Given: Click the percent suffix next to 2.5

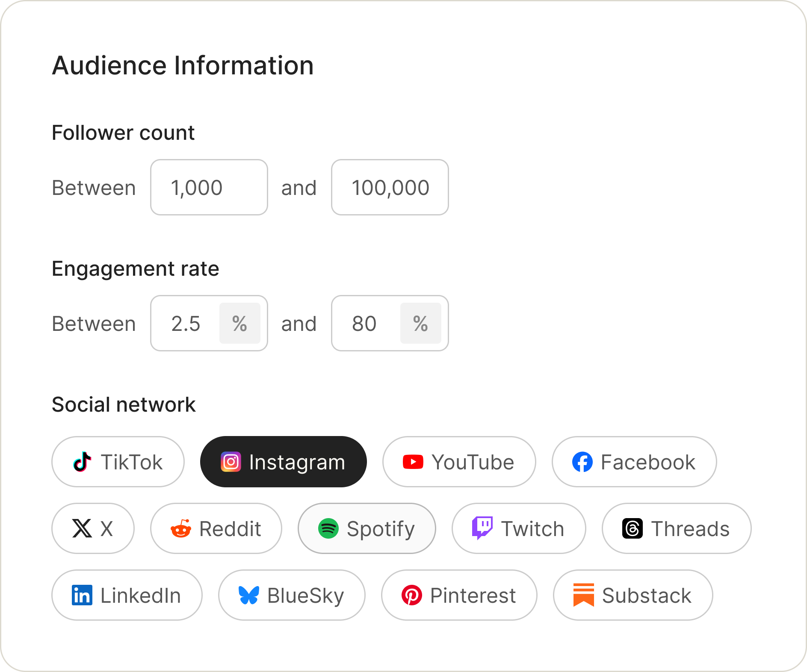Looking at the screenshot, I should (240, 323).
